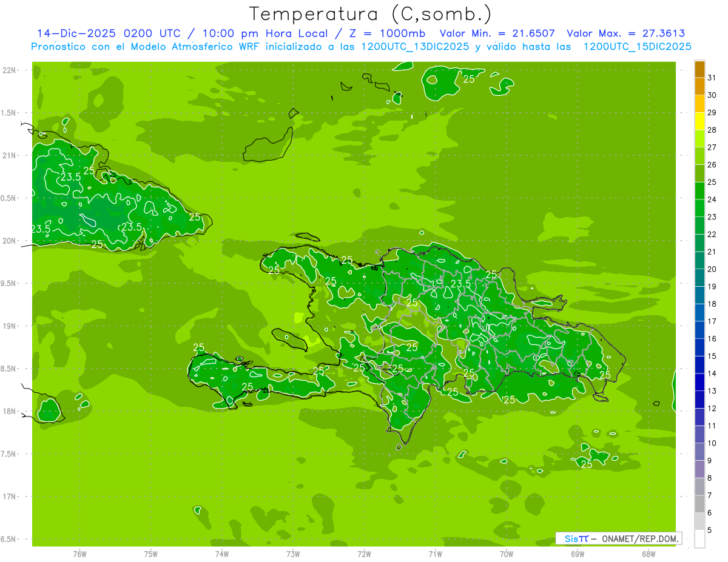The width and height of the screenshot is (728, 562).
Task: Click the legend scale value "5"
Action: [x=710, y=530]
